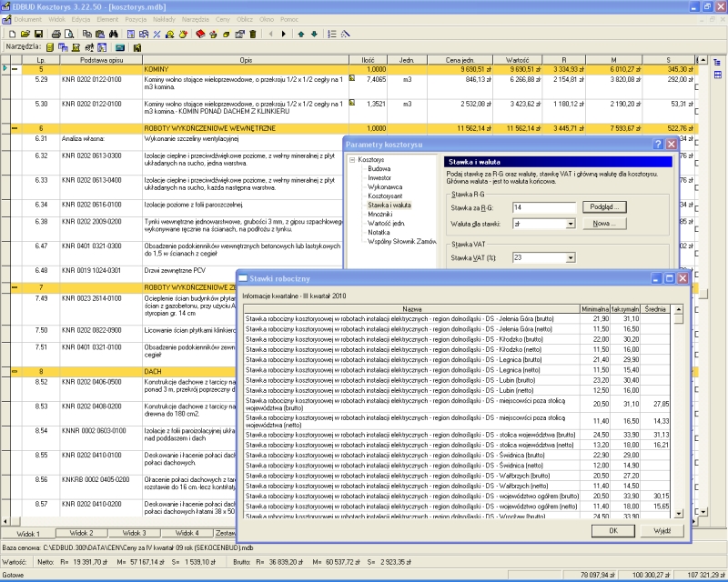Confirm Stawki robocizny with OK
Screen dimensions: 728x582
(613, 530)
